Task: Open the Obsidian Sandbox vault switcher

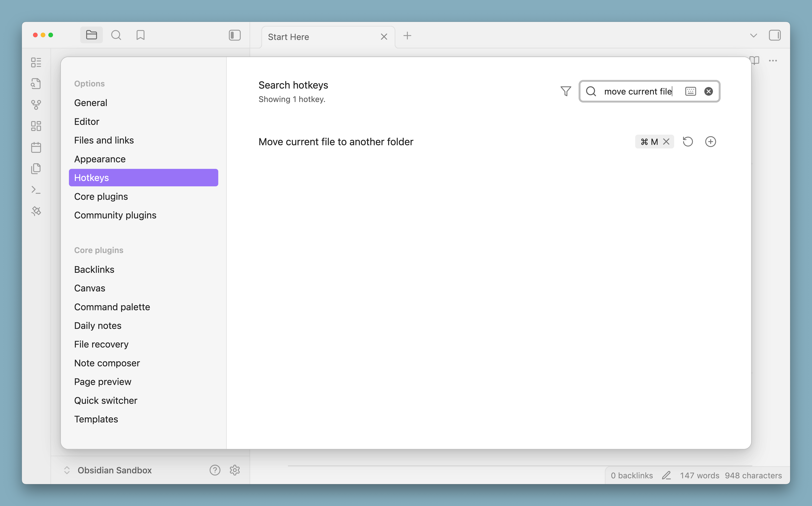Action: (x=114, y=470)
